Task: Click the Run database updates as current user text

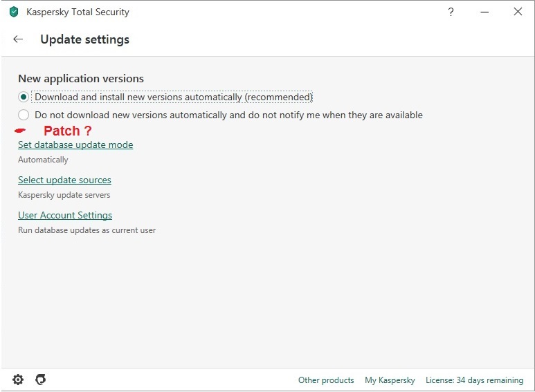Action: [x=87, y=230]
